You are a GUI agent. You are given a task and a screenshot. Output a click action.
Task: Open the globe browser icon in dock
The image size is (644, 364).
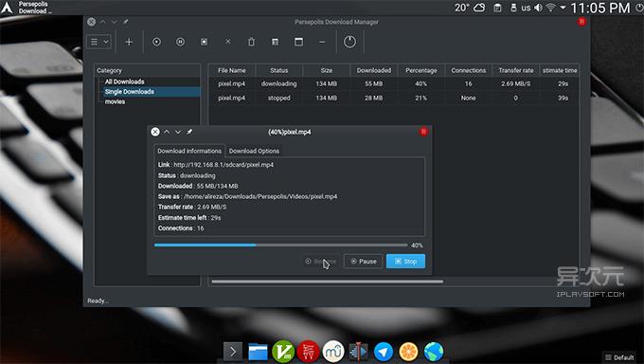(434, 352)
